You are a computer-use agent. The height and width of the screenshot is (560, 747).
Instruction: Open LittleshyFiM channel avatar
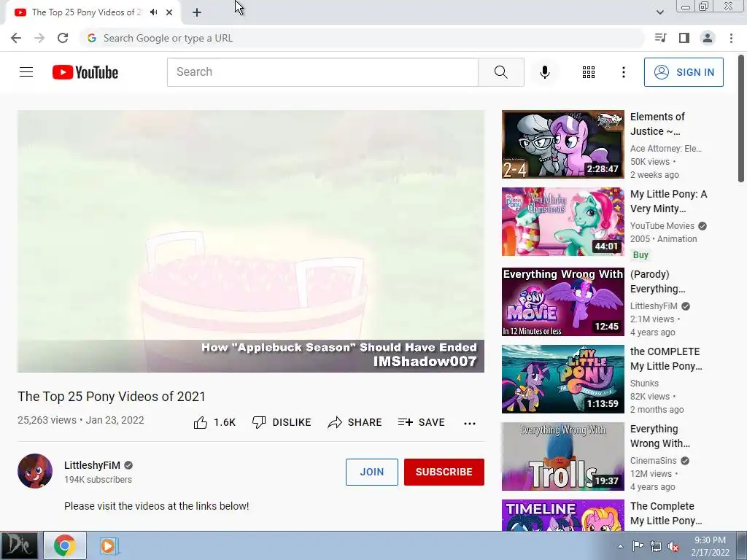pos(35,471)
